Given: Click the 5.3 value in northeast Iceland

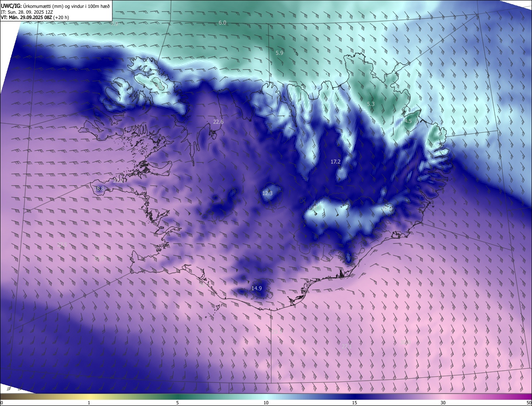Looking at the screenshot, I should (x=371, y=104).
